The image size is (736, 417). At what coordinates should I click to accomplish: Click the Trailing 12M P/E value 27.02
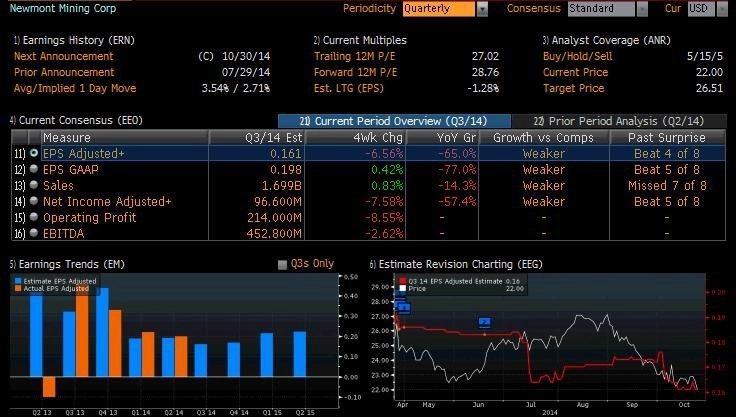coord(485,56)
